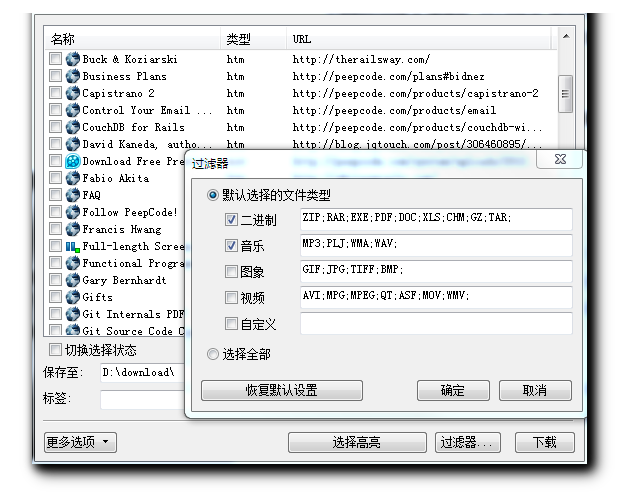The height and width of the screenshot is (498, 621).
Task: Click the 下载 button
Action: [x=545, y=442]
